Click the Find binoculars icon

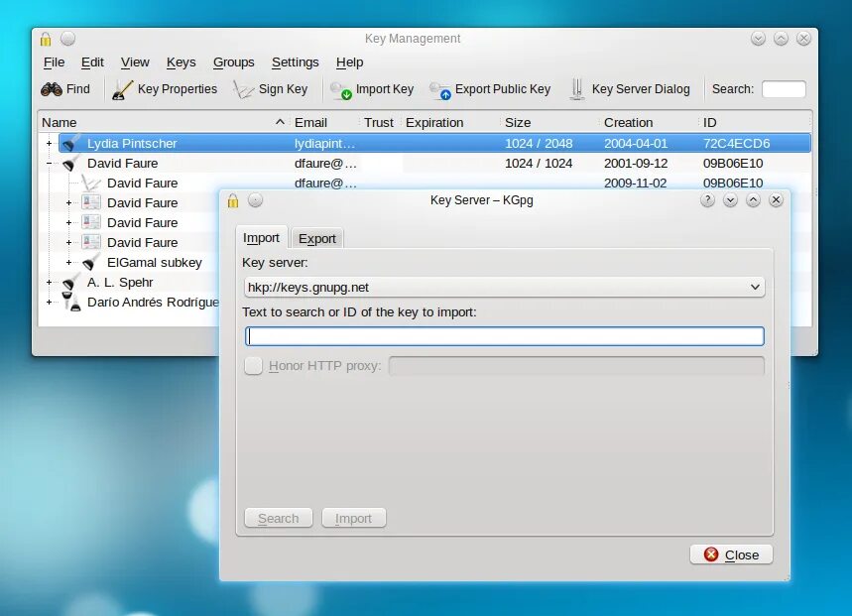pyautogui.click(x=52, y=89)
